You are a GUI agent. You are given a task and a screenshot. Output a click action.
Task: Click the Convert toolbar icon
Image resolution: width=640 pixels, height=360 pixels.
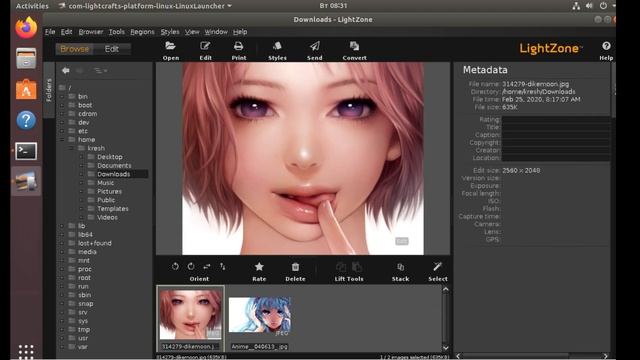point(354,46)
